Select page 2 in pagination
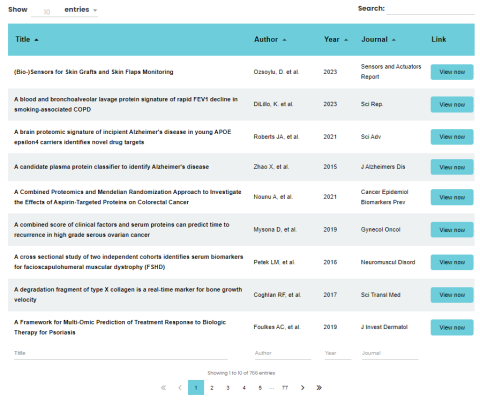This screenshot has height=403, width=480. 212,388
